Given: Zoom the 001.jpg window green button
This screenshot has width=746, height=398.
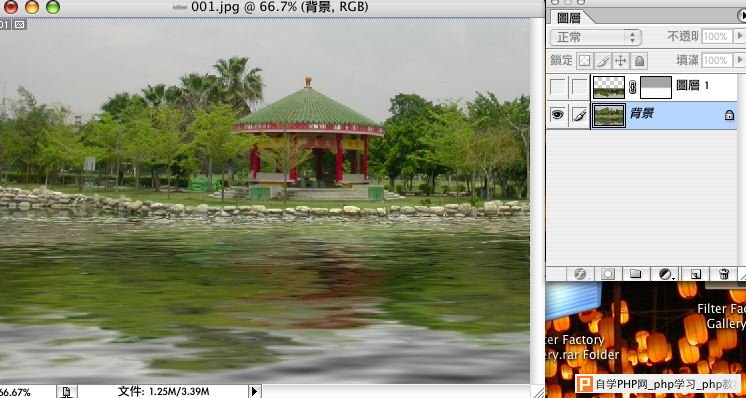Looking at the screenshot, I should [x=53, y=7].
